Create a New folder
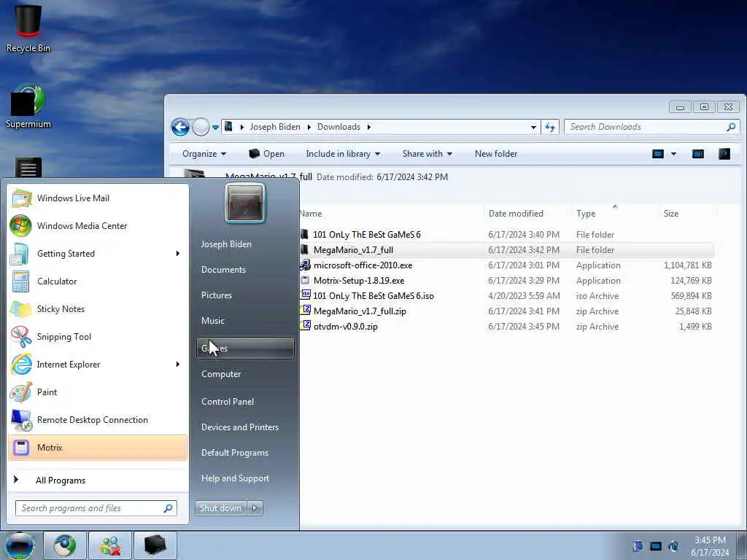This screenshot has width=747, height=560. point(496,154)
